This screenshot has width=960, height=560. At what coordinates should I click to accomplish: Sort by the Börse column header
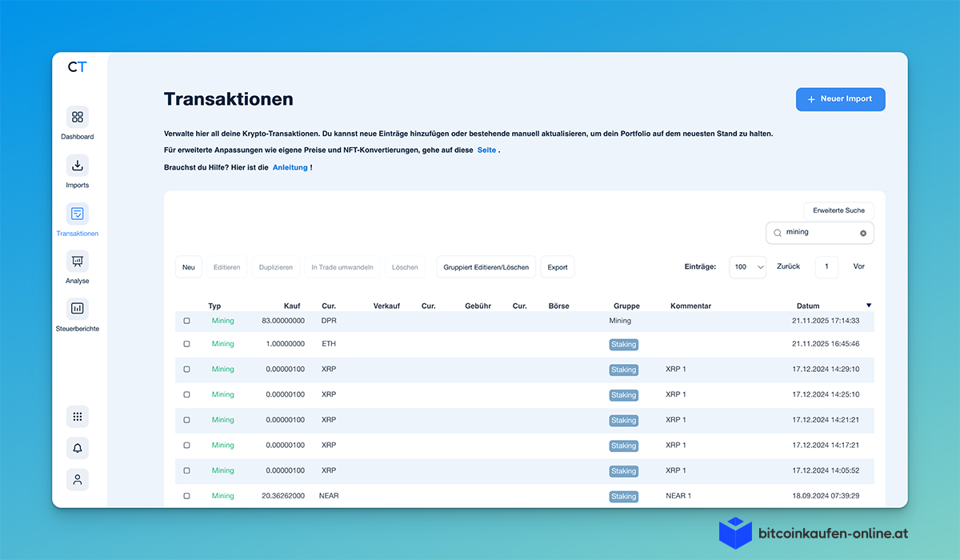pos(559,306)
